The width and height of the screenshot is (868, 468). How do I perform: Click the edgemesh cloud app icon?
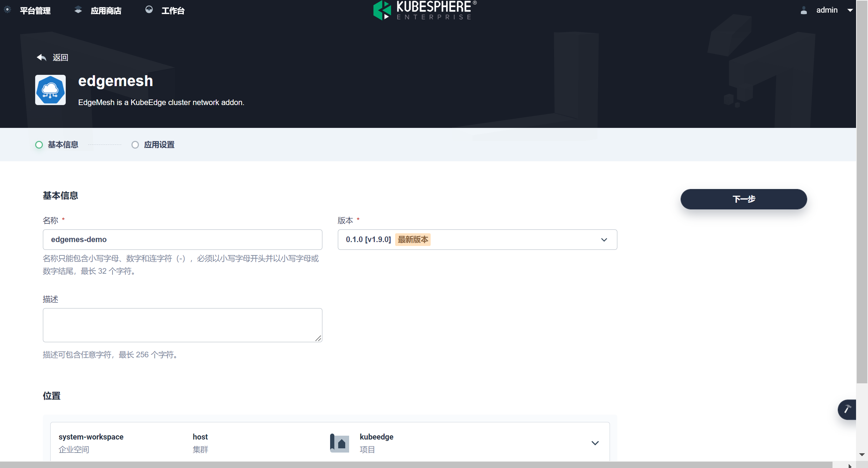pyautogui.click(x=50, y=90)
